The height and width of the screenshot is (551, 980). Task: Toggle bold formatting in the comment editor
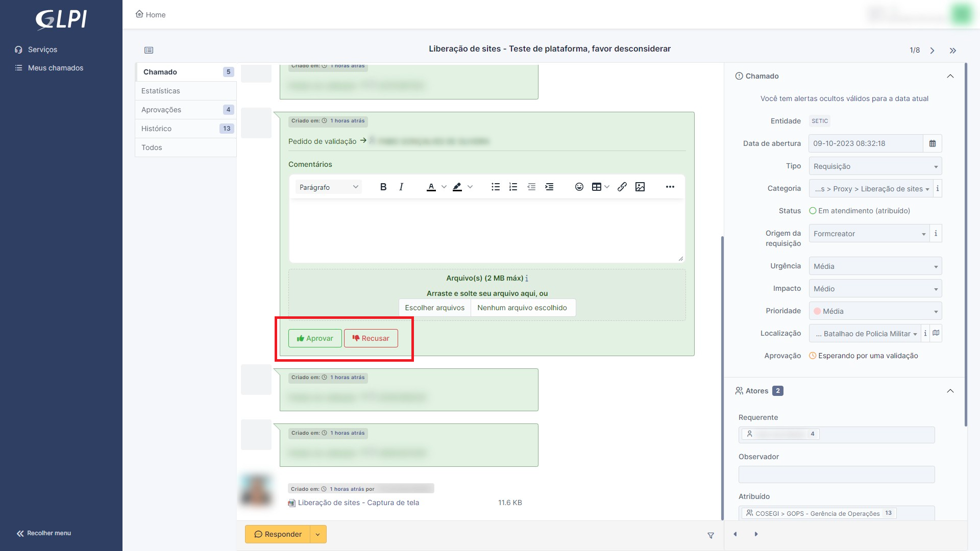383,187
